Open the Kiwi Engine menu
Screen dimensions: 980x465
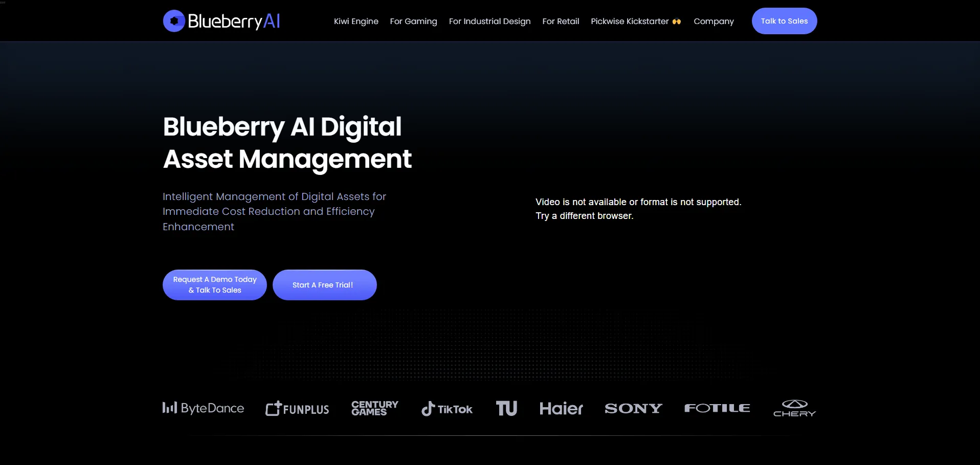tap(356, 21)
